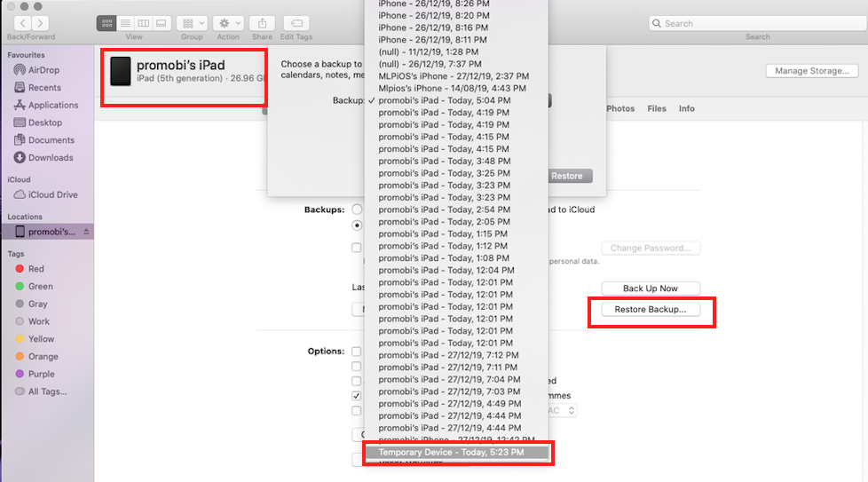Viewport: 868px width, 482px height.
Task: Switch to gallery view
Action: click(x=162, y=23)
